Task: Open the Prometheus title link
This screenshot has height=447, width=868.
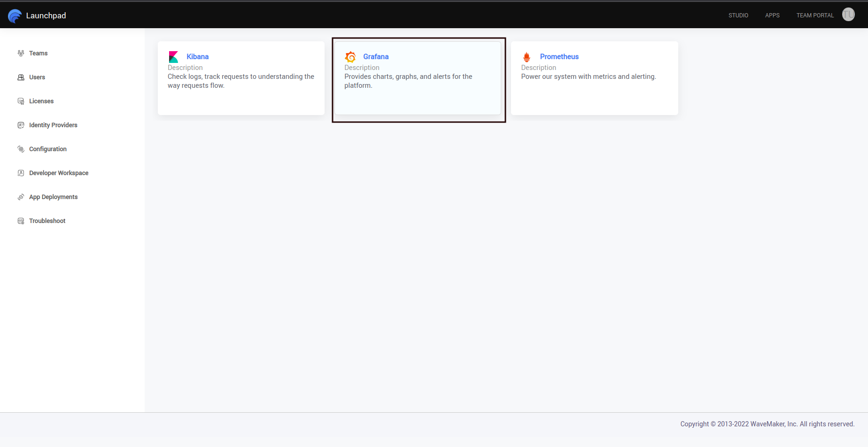Action: click(559, 56)
